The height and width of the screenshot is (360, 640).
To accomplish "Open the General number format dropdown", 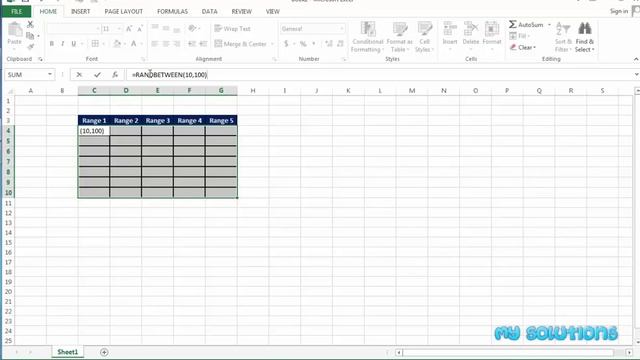I will pos(342,29).
